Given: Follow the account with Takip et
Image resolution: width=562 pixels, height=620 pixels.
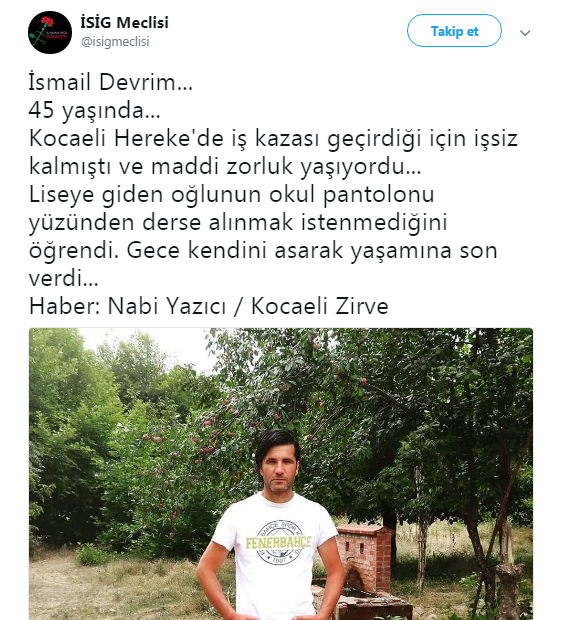Looking at the screenshot, I should click(x=454, y=31).
